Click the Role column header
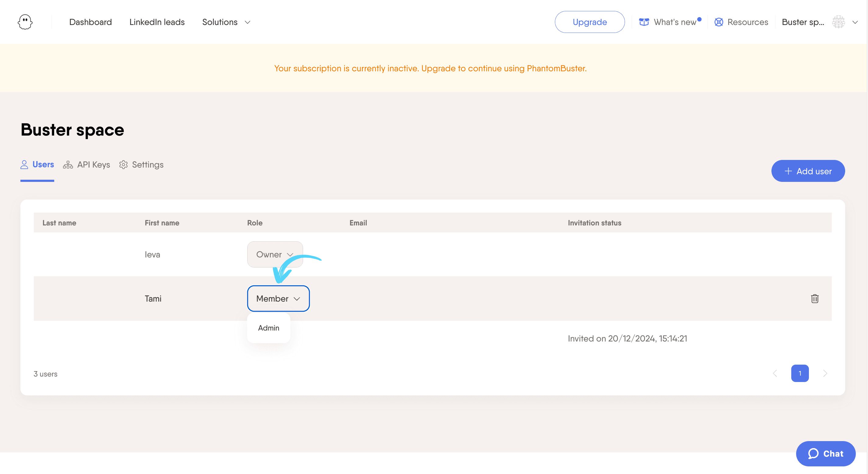868x474 pixels. coord(254,223)
